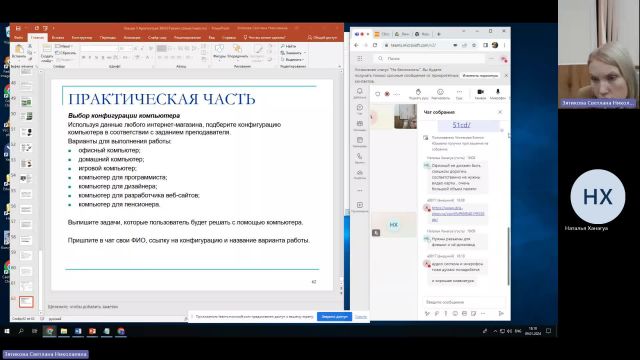The width and height of the screenshot is (640, 360).
Task: Open taskbar search magnifier
Action: (x=21, y=331)
